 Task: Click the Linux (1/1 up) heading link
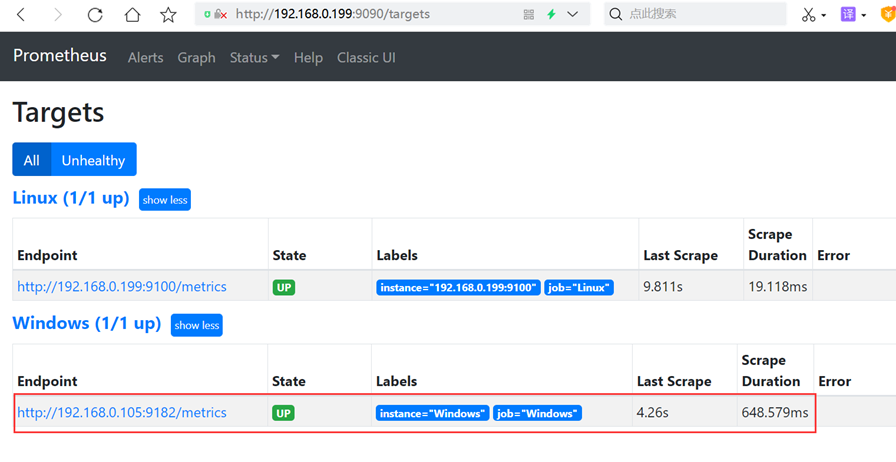click(x=71, y=198)
